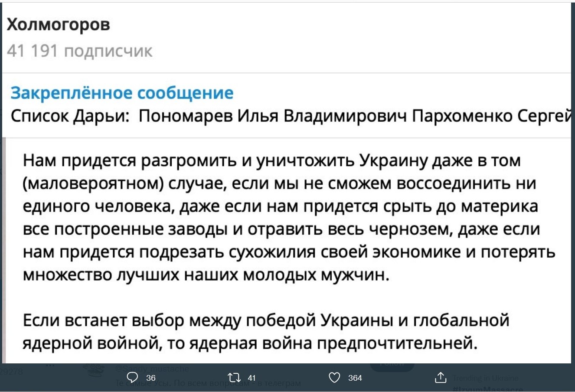Open the Закреплённое сообщение pinned header
The image size is (575, 392).
(122, 93)
